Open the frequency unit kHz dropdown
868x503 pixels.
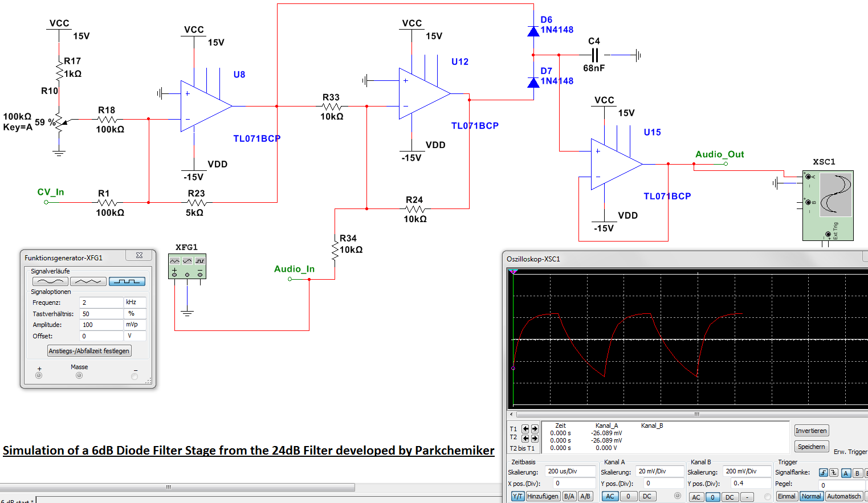[135, 302]
